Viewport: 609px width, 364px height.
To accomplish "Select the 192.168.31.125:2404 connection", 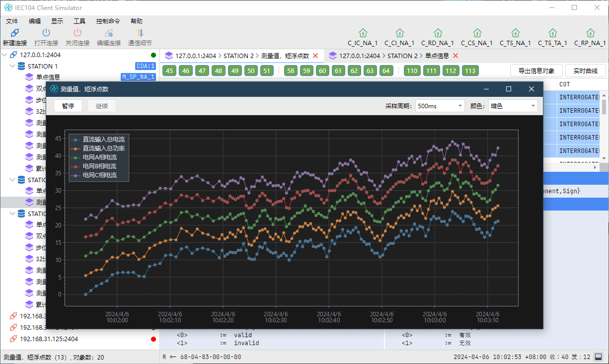I will coord(49,339).
